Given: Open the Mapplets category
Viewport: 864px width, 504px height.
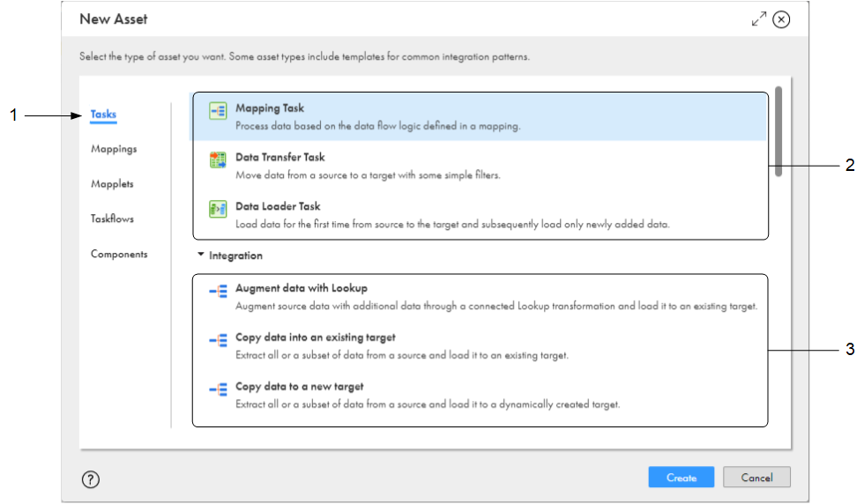Looking at the screenshot, I should pyautogui.click(x=113, y=184).
